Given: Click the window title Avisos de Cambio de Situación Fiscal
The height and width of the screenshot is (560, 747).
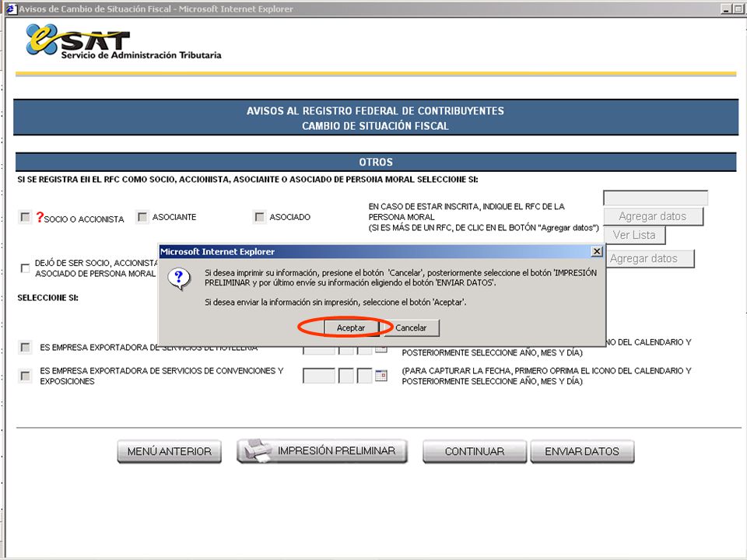Looking at the screenshot, I should coord(156,9).
